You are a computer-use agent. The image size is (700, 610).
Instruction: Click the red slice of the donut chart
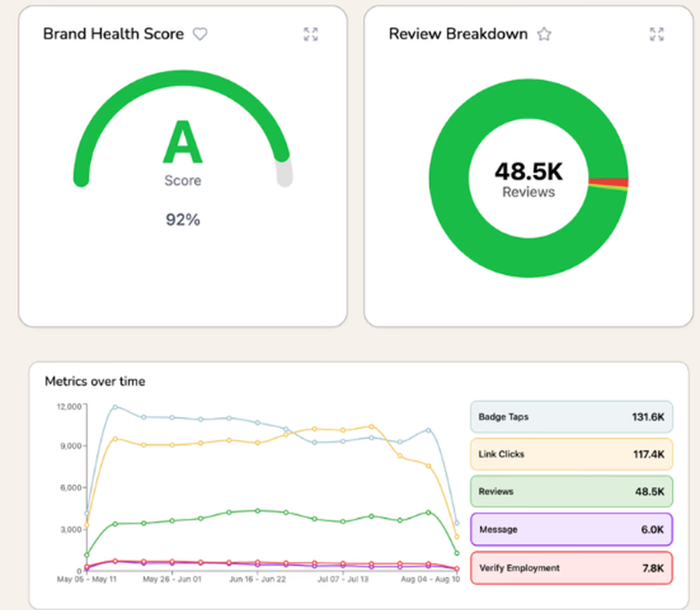[x=608, y=182]
